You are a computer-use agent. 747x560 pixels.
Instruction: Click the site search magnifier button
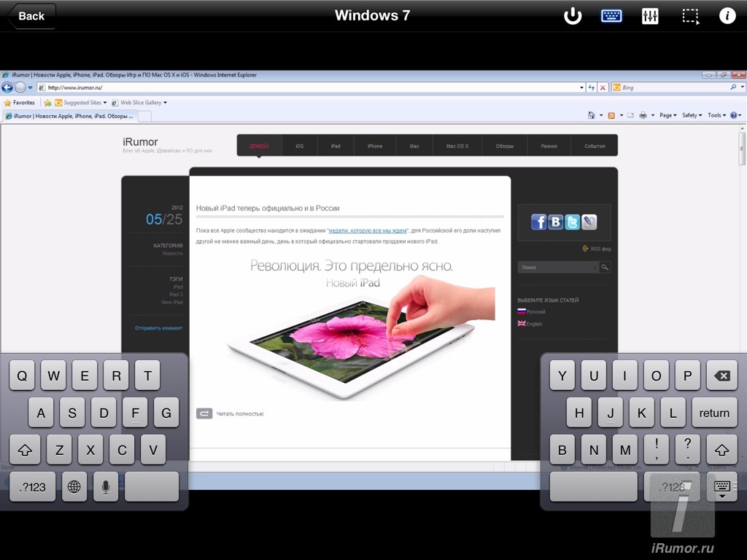605,268
